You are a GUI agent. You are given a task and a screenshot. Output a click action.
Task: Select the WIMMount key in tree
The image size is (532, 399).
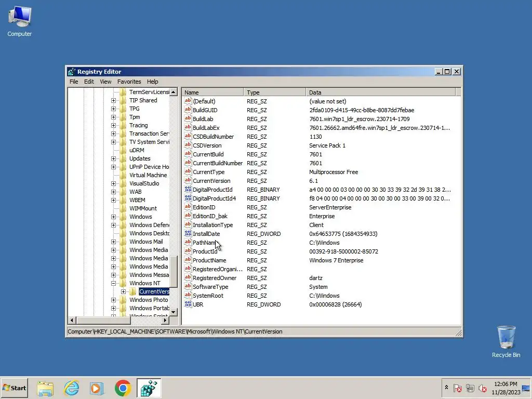pos(143,208)
